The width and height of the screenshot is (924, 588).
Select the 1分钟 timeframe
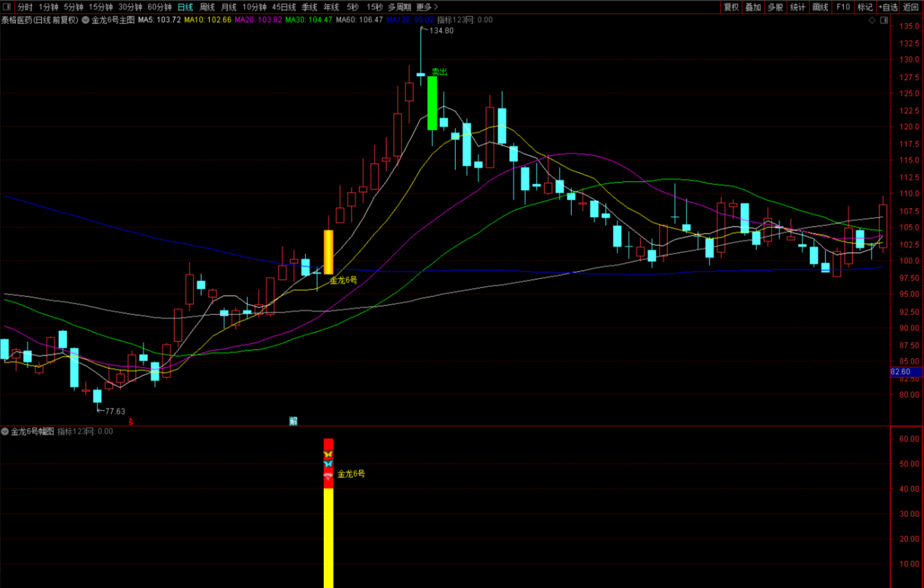(48, 7)
